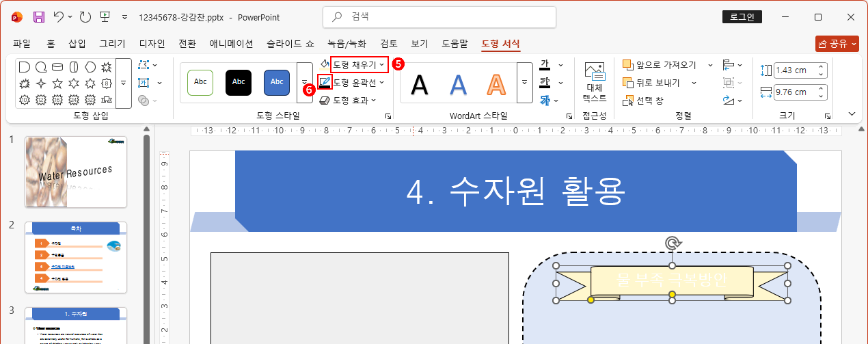Start slideshow from the quick access icon

point(105,16)
